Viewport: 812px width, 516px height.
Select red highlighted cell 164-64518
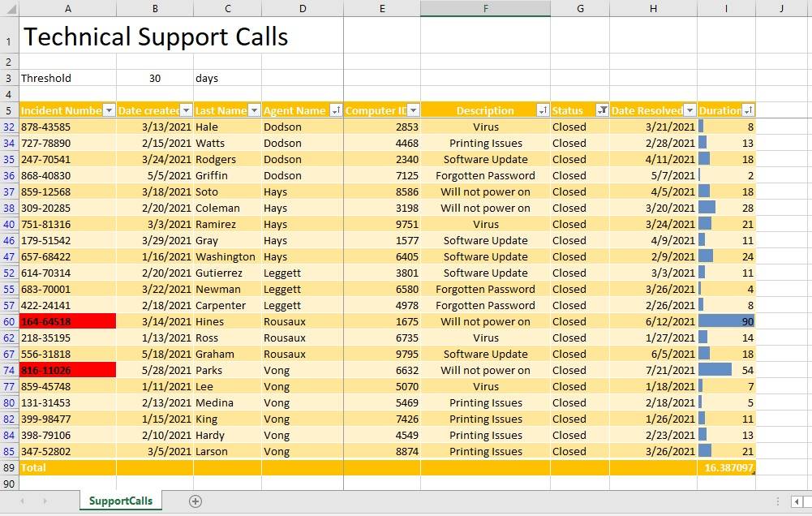(68, 322)
